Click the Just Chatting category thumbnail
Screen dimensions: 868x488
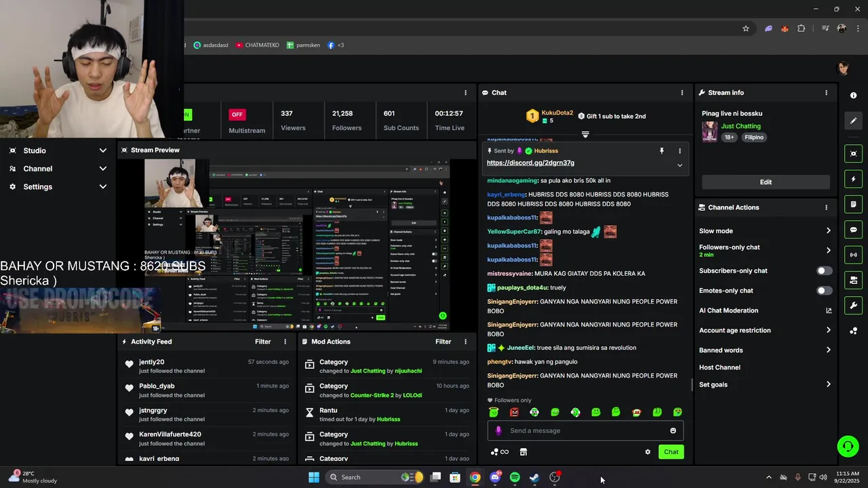point(709,131)
